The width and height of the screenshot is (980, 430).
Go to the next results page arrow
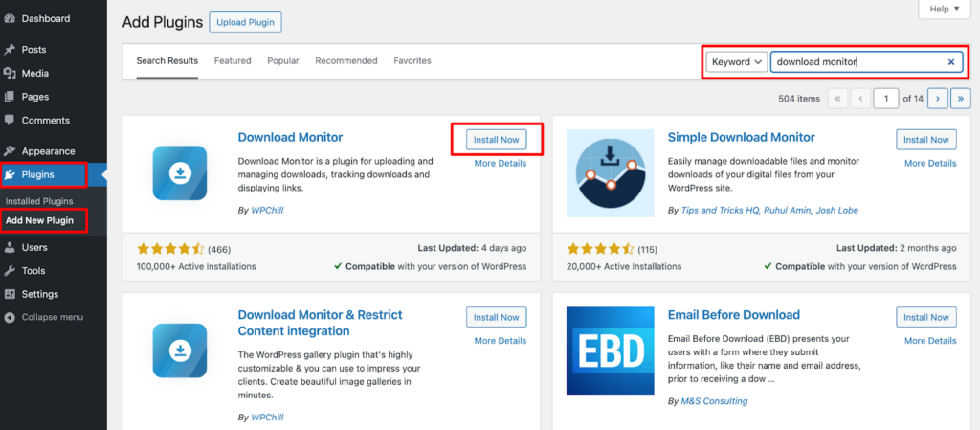coord(938,99)
